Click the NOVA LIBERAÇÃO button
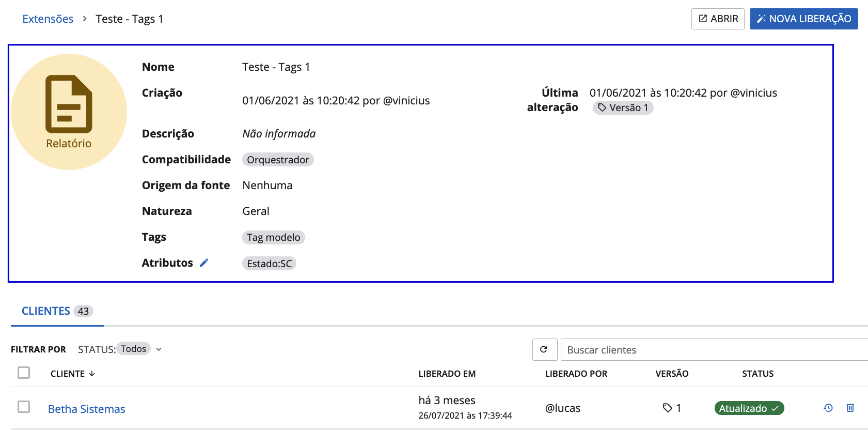The width and height of the screenshot is (868, 430). pyautogui.click(x=804, y=19)
